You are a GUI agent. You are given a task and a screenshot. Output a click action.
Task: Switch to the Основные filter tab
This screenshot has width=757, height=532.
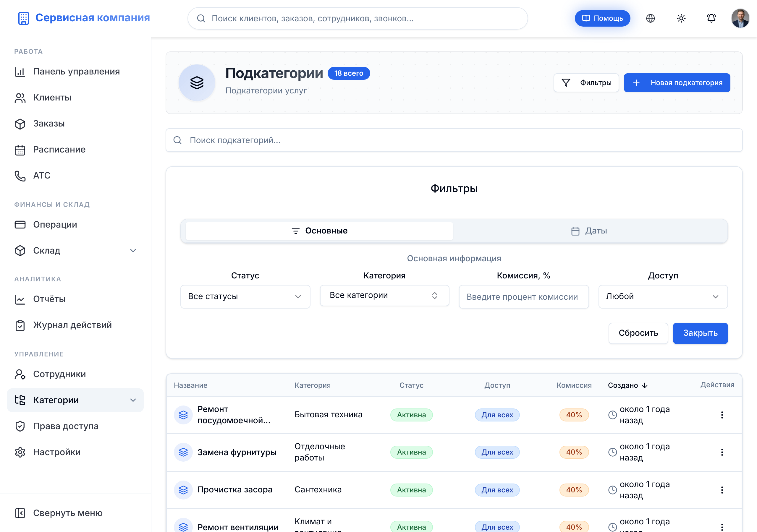click(x=319, y=231)
